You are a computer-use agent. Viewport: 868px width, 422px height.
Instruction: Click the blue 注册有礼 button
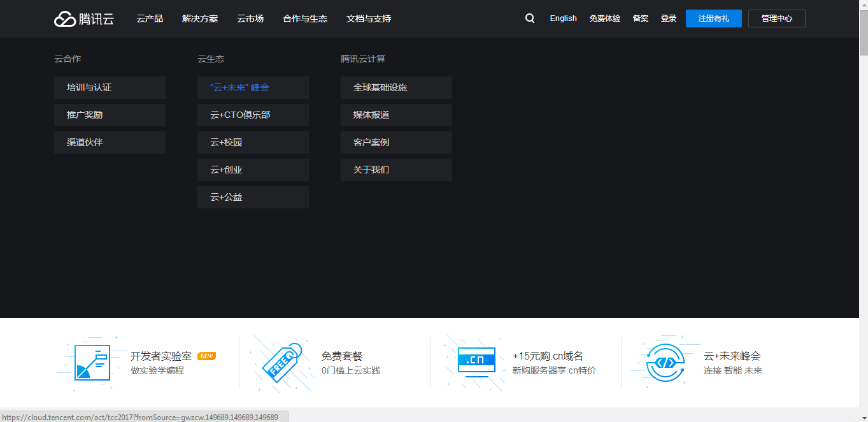click(x=714, y=18)
